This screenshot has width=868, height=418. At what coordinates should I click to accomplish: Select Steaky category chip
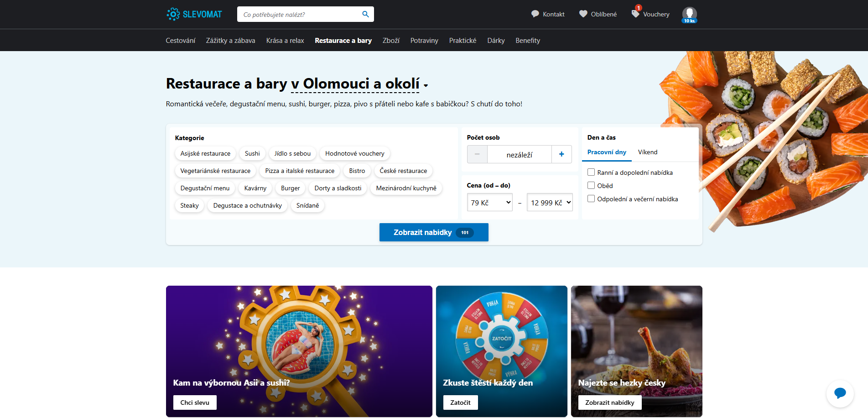[189, 205]
